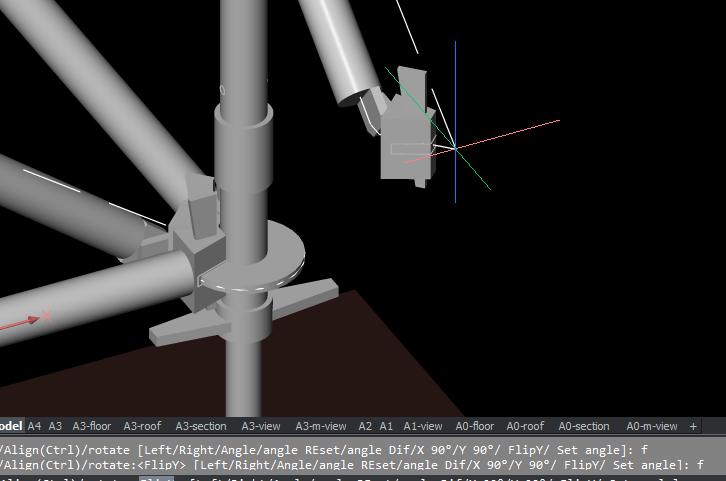This screenshot has height=481, width=726.
Task: Open the A1-view layout tab
Action: point(423,426)
